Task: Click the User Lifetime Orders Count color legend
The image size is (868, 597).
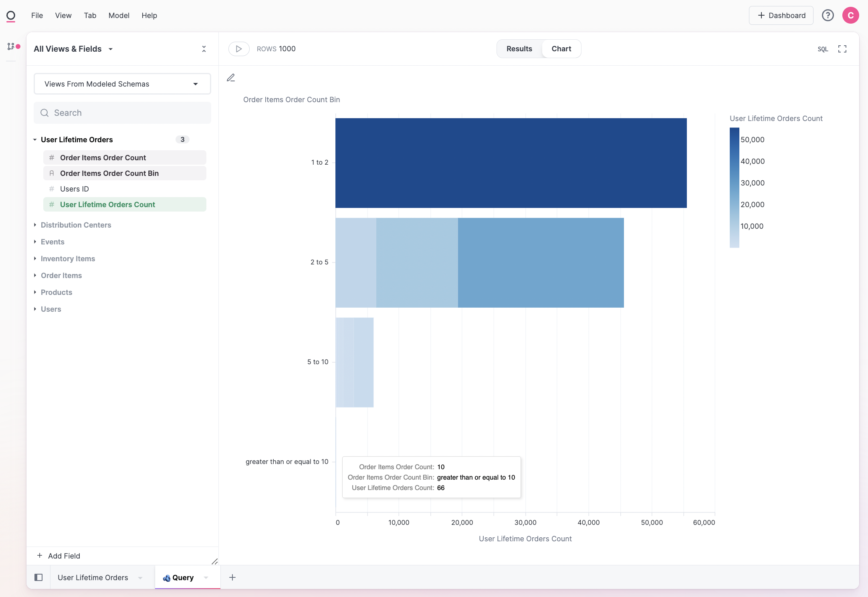Action: (735, 188)
